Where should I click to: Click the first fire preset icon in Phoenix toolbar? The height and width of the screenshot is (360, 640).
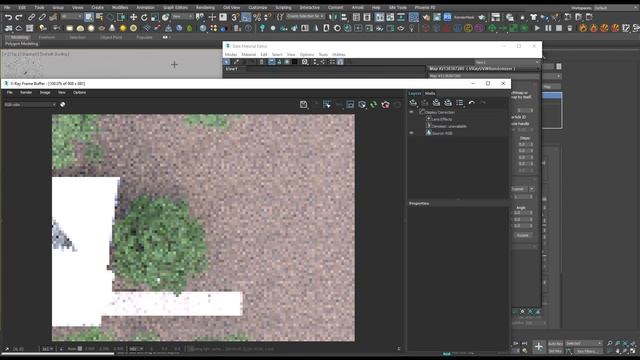(x=583, y=28)
